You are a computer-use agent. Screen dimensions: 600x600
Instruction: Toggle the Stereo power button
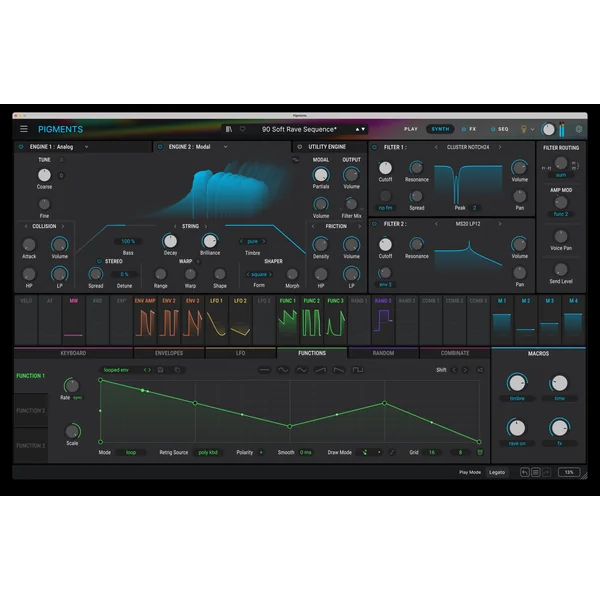click(x=99, y=261)
